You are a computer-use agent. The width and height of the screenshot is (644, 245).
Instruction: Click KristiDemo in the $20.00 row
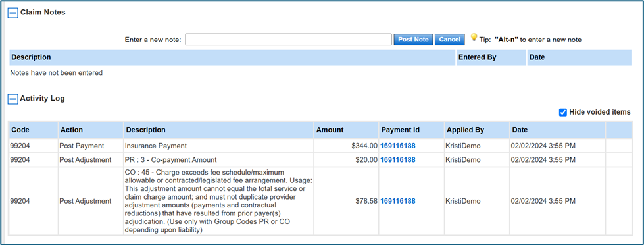pos(462,160)
